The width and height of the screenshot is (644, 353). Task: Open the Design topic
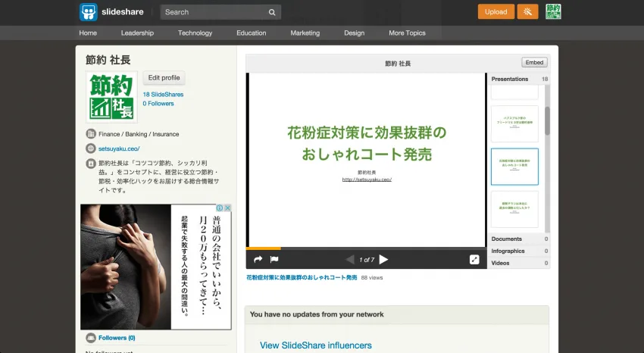pos(355,33)
